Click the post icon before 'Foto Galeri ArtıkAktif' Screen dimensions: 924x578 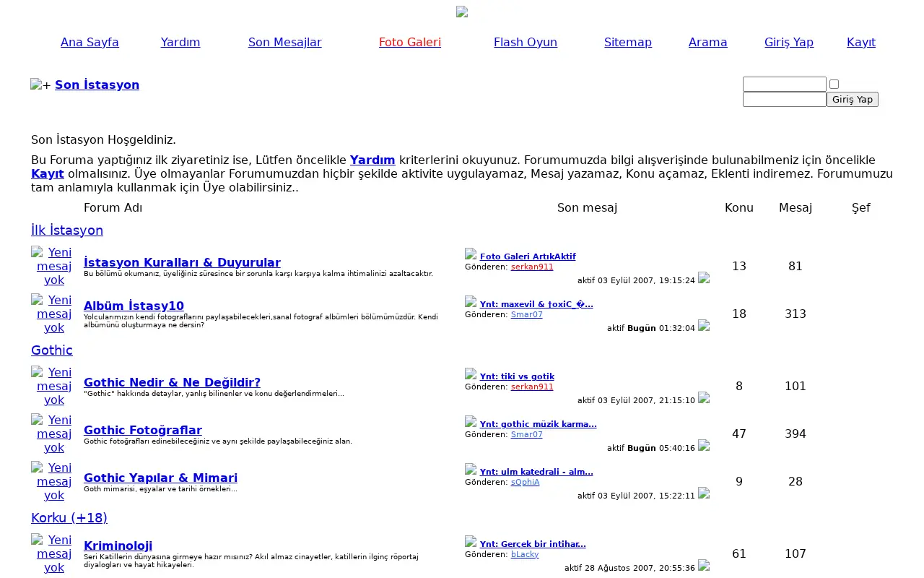[x=471, y=254]
